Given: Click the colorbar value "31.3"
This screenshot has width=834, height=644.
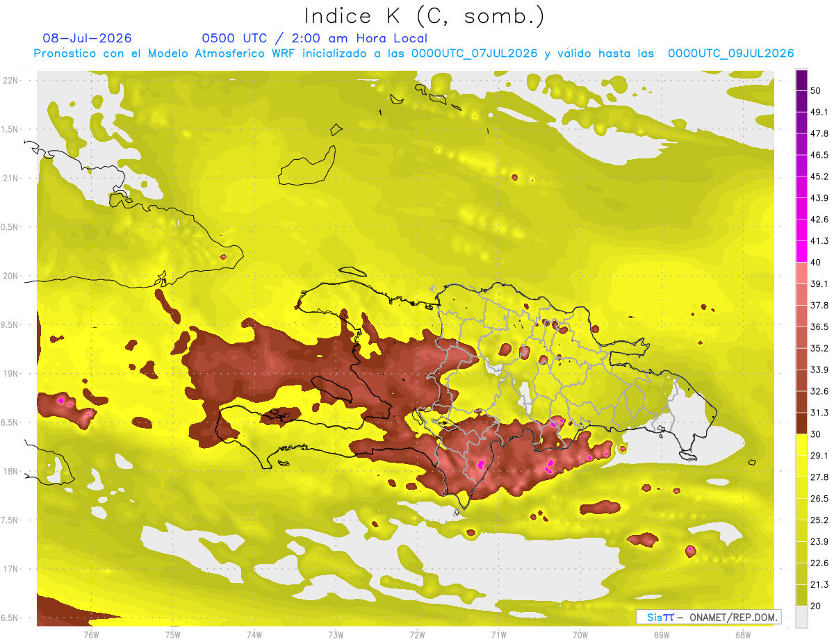Looking at the screenshot, I should coord(819,413).
